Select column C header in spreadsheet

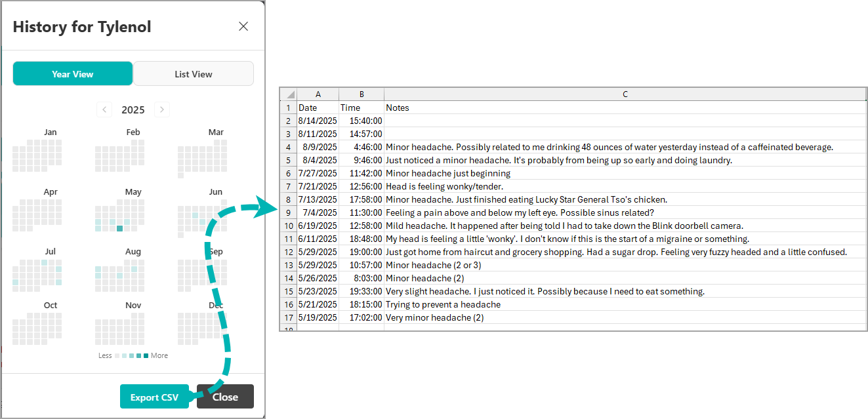pos(625,94)
